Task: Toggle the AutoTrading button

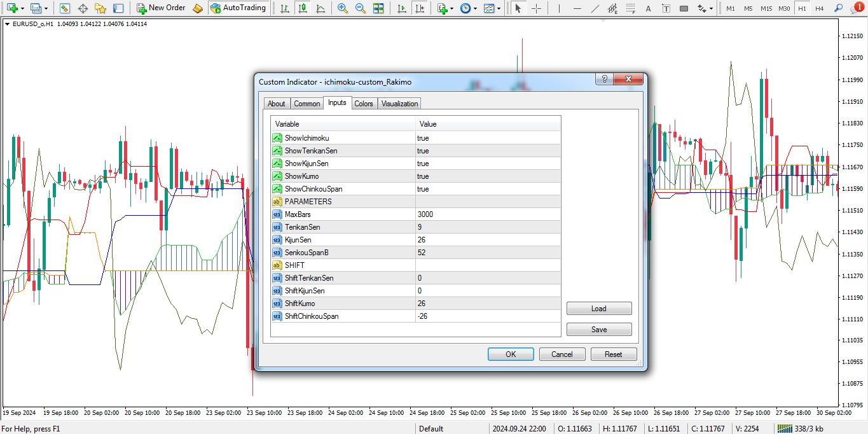Action: 238,8
